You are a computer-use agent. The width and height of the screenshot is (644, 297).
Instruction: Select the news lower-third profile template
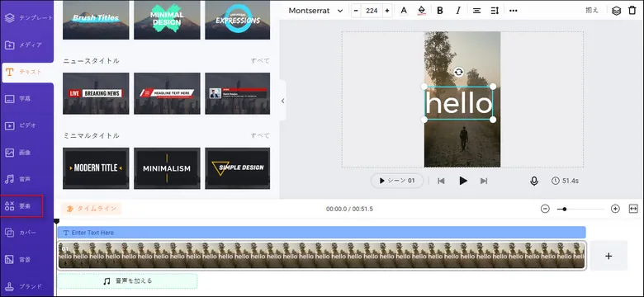[238, 93]
